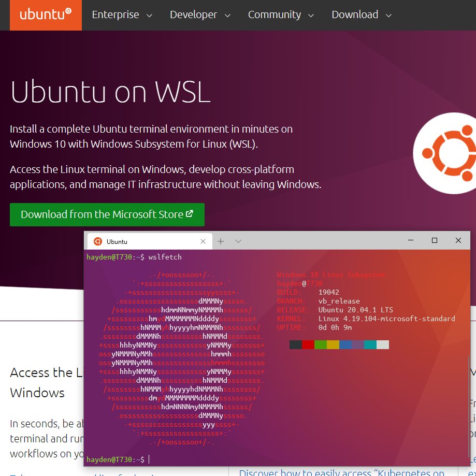The image size is (476, 476).
Task: Click the 'Ubuntu on WSL' heading
Action: [110, 92]
